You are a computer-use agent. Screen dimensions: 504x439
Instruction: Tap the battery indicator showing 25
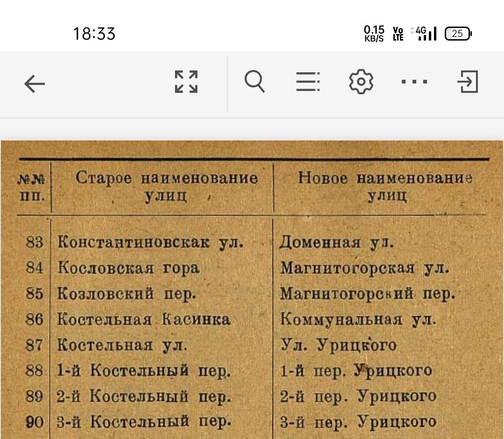click(x=458, y=34)
